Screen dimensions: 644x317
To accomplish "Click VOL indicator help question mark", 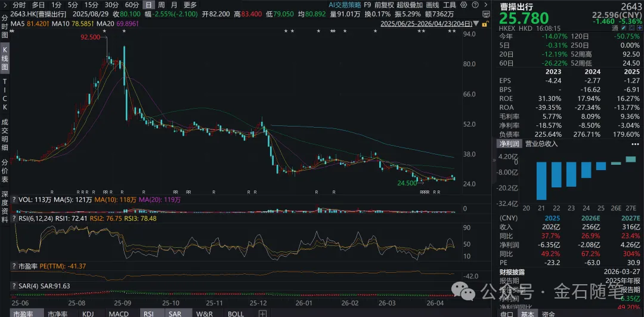I will coord(14,200).
